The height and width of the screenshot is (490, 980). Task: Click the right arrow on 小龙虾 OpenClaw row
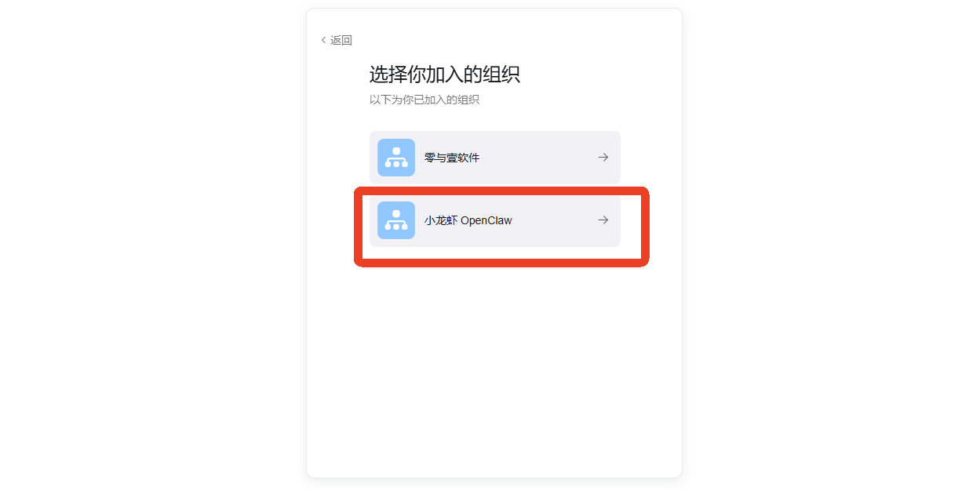[x=603, y=220]
